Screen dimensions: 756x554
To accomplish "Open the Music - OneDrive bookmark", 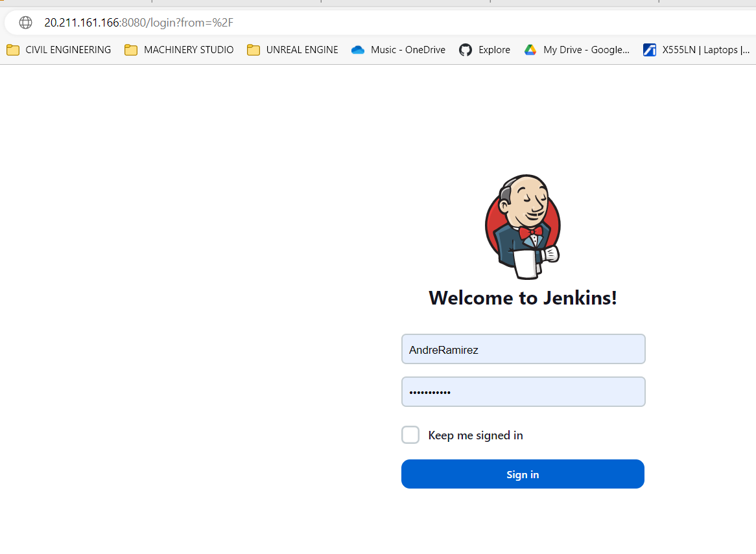I will click(398, 50).
